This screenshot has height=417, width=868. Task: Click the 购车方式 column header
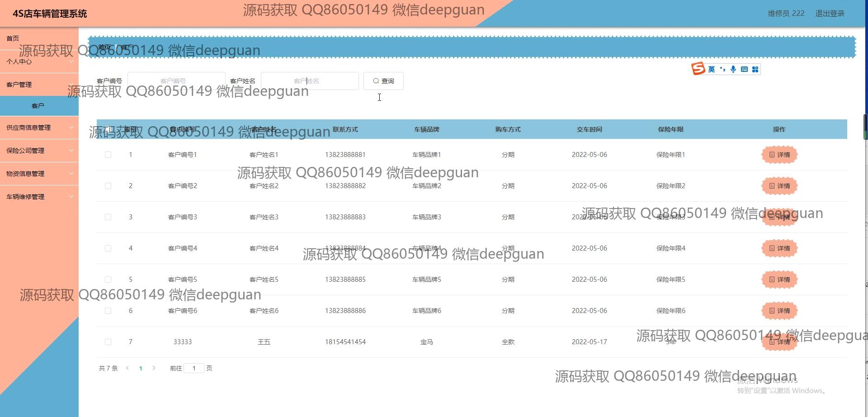click(508, 129)
